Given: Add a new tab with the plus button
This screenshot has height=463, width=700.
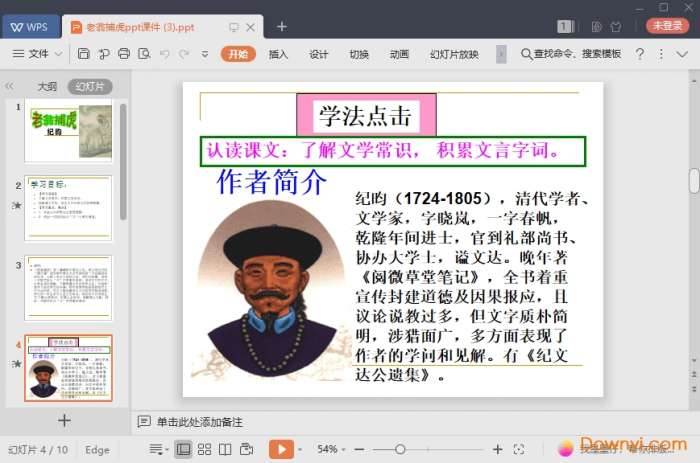Looking at the screenshot, I should [282, 27].
